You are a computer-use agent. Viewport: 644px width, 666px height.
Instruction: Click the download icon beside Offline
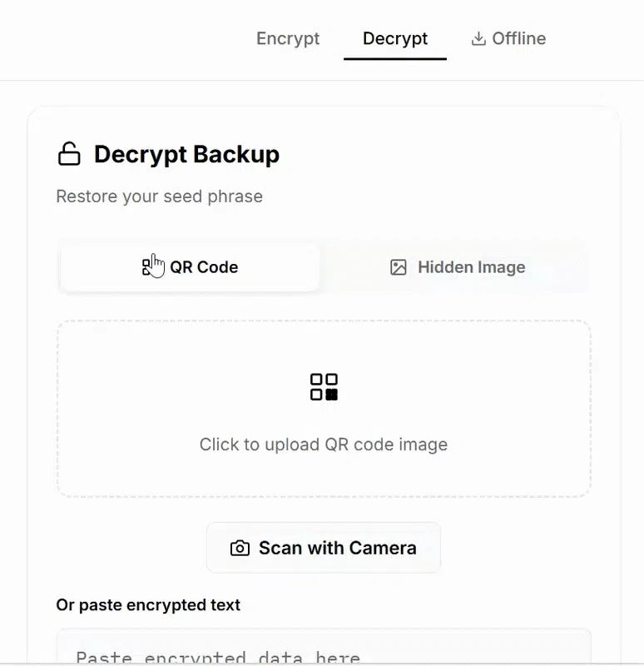[478, 39]
